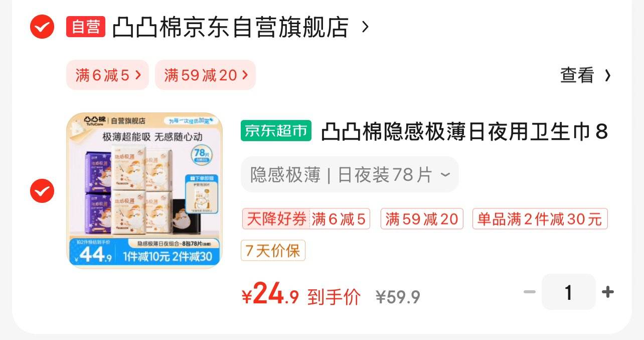Click the arrow beside 查看
Image resolution: width=644 pixels, height=340 pixels.
point(607,76)
